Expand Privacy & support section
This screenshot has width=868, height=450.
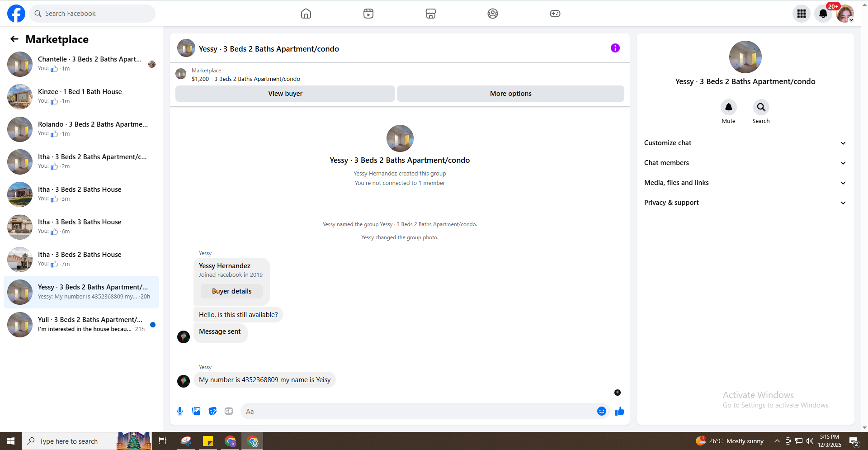pyautogui.click(x=745, y=203)
